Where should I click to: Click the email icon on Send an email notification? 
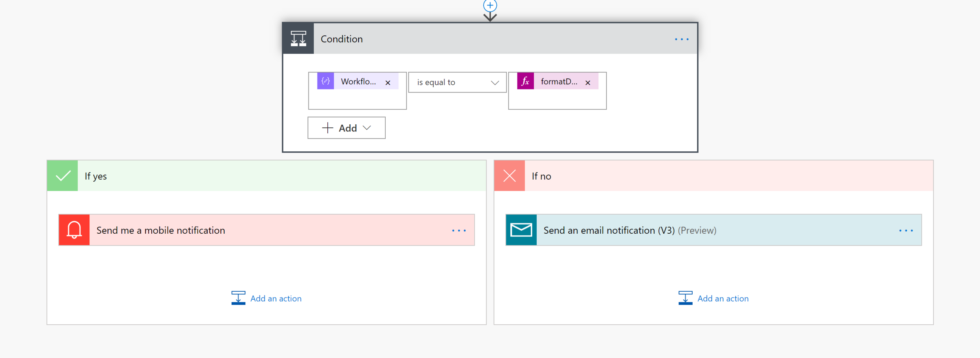521,230
